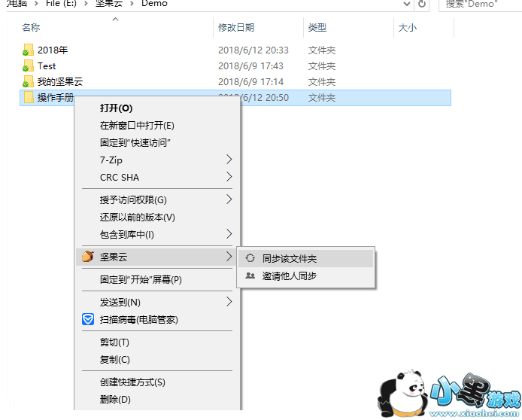Select 坚果云 context menu entry

point(156,257)
